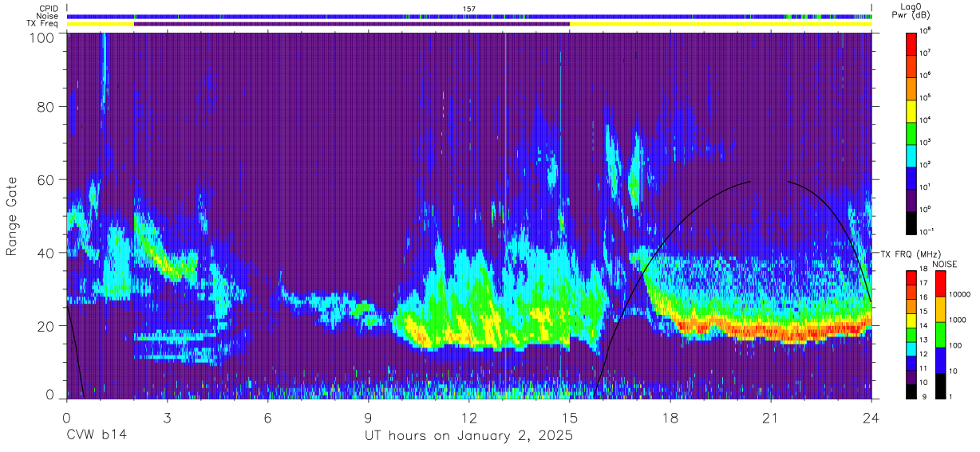The height and width of the screenshot is (452, 980).
Task: Click the 6 hour tick on UT axis
Action: coord(268,418)
